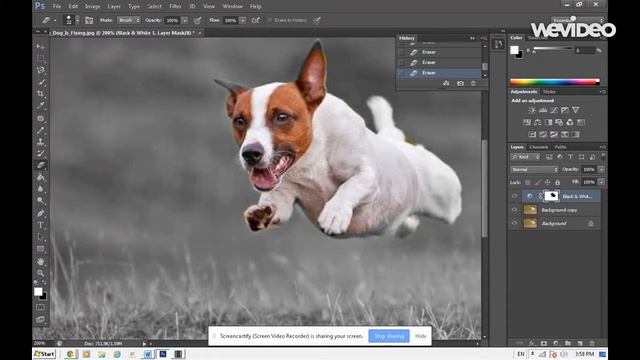
Task: Toggle airbrush mode in options bar
Action: pyautogui.click(x=256, y=20)
